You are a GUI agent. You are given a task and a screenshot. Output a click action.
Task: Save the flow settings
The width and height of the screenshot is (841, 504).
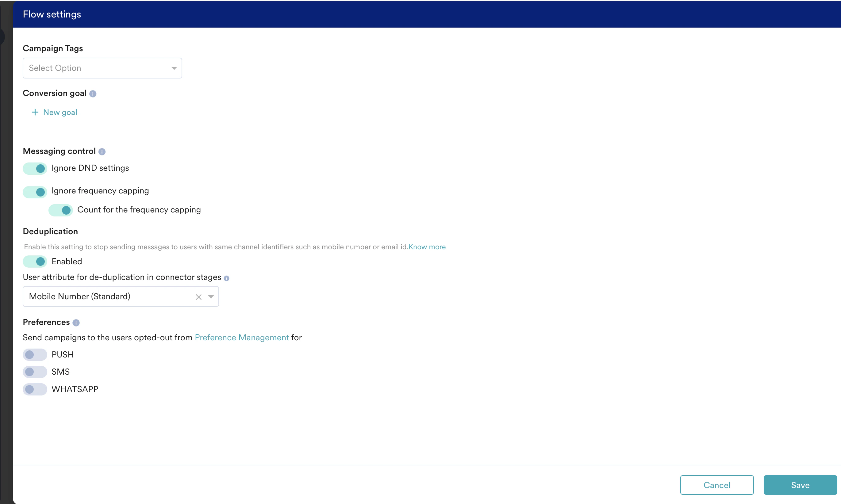coord(800,485)
